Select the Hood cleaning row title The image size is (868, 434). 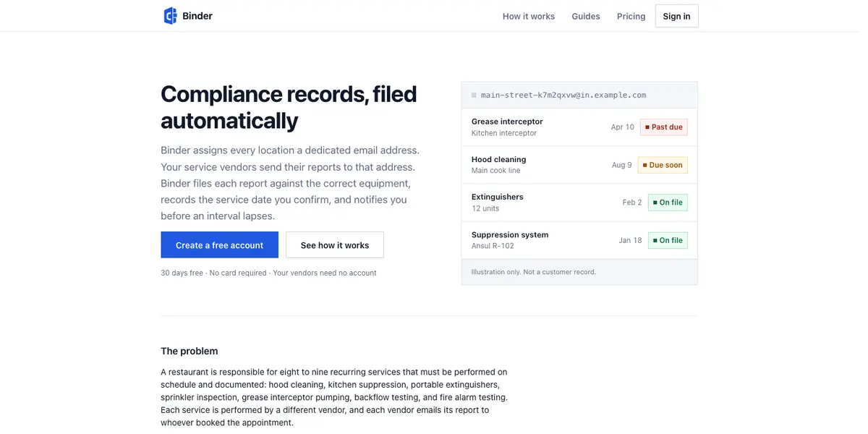pyautogui.click(x=498, y=159)
